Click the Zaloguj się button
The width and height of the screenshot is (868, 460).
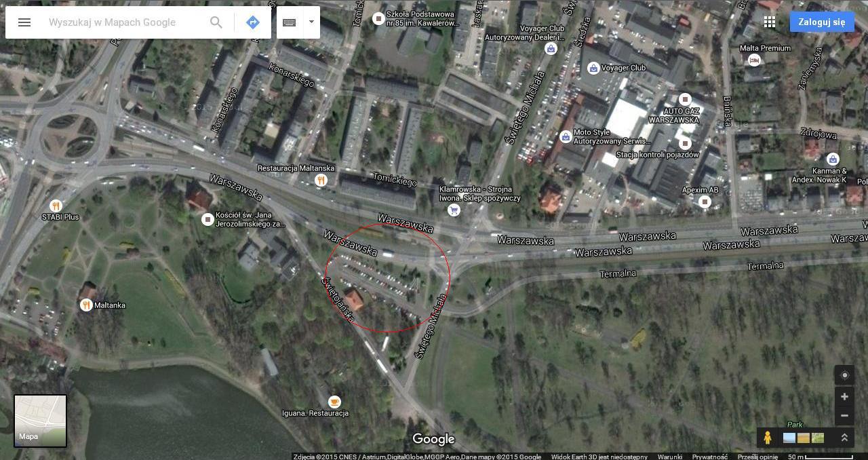[822, 22]
